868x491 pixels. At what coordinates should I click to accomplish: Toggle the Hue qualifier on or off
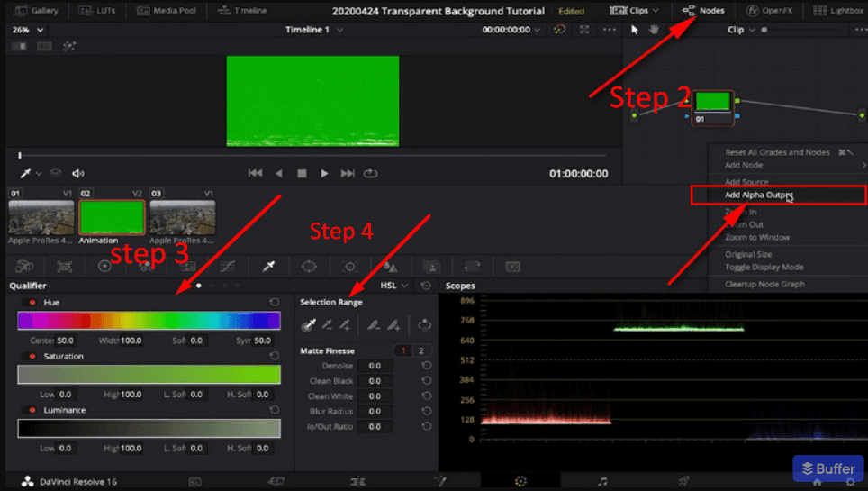point(32,302)
